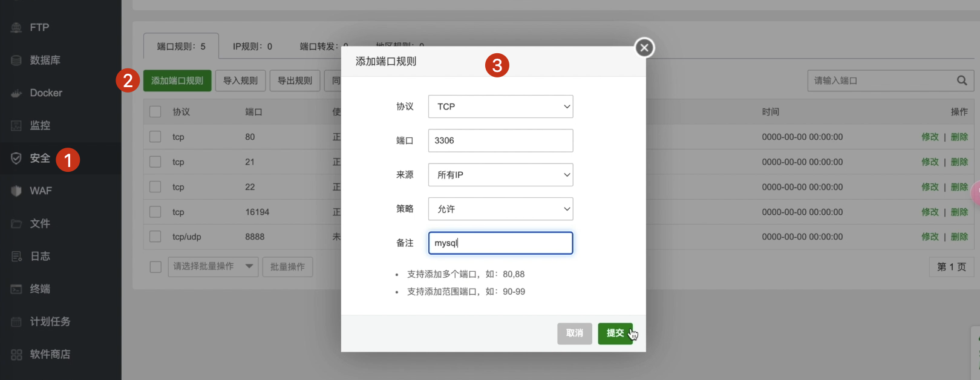Close the 添加端口规则 dialog with X
The width and height of the screenshot is (980, 380).
(x=644, y=47)
